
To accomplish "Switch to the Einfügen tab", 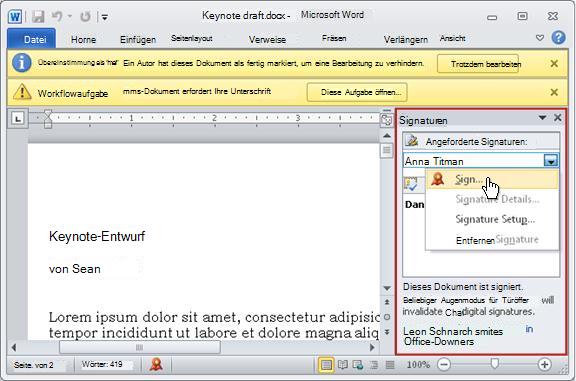I will (138, 39).
